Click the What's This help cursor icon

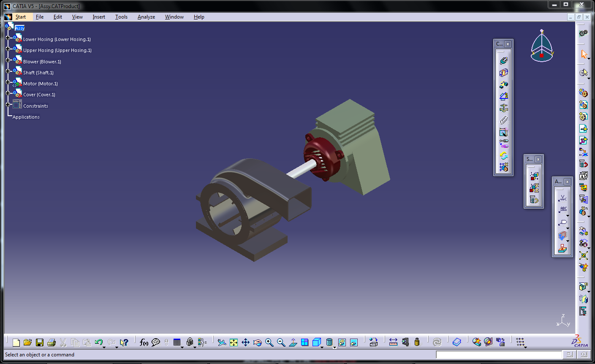click(124, 342)
